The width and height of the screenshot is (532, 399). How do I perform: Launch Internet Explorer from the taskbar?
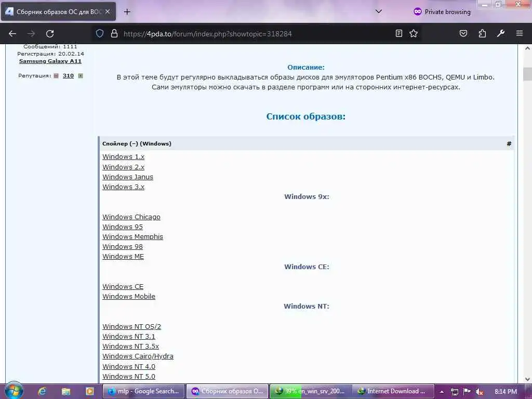42,391
